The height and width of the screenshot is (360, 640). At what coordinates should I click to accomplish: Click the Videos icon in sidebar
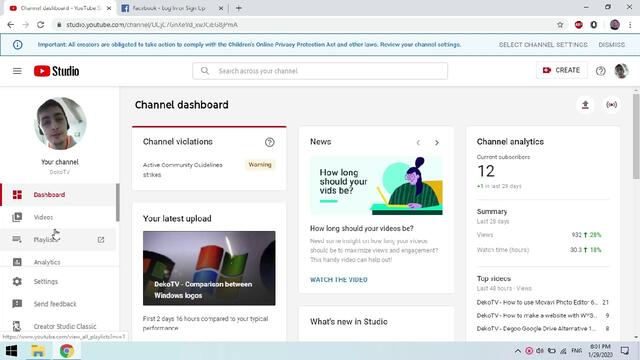[17, 217]
